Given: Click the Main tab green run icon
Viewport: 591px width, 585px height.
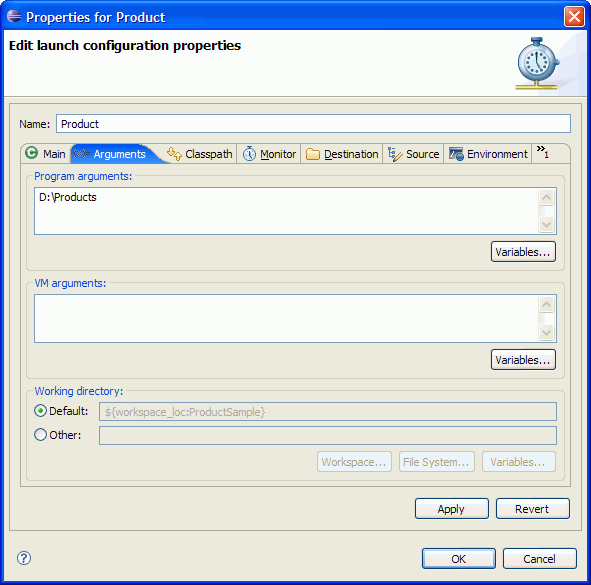Looking at the screenshot, I should pos(32,153).
